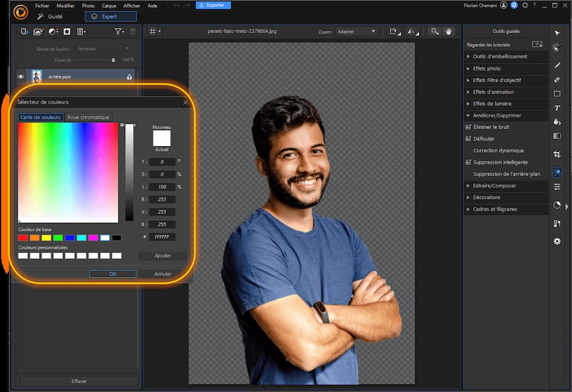Select the pencil drawing tool
The image size is (572, 392).
tap(557, 65)
